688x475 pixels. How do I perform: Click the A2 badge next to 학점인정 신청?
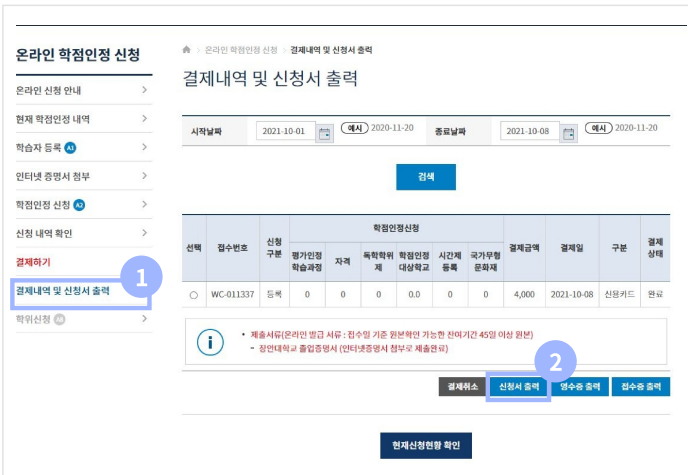tap(79, 205)
